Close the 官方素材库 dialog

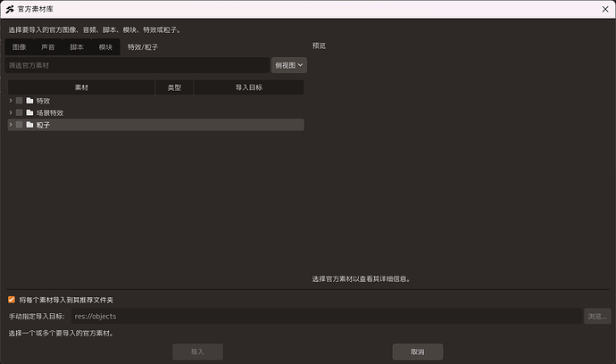605,9
